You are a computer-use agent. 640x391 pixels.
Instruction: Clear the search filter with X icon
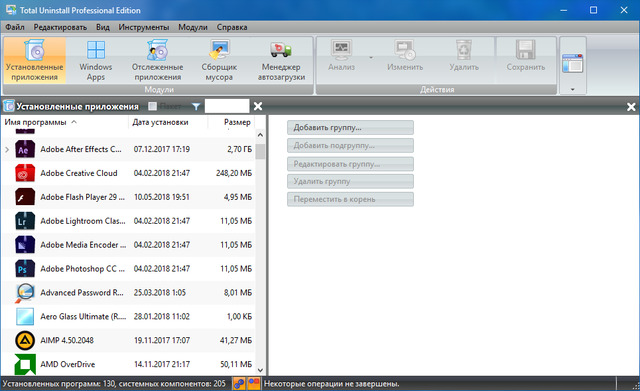point(258,107)
